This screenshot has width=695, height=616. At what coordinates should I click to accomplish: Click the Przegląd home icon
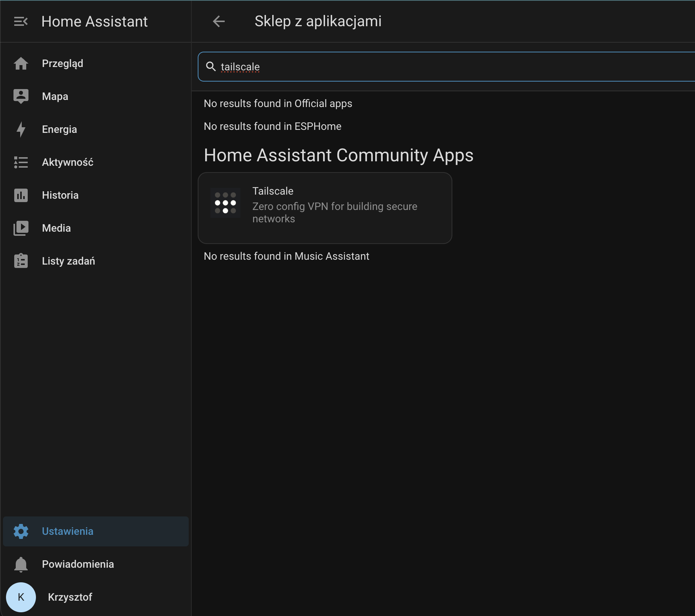[x=21, y=64]
